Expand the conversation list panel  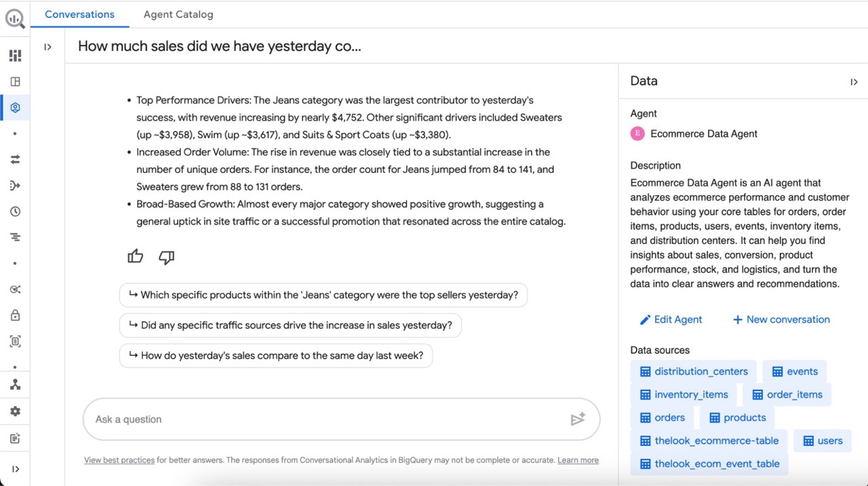(x=47, y=47)
